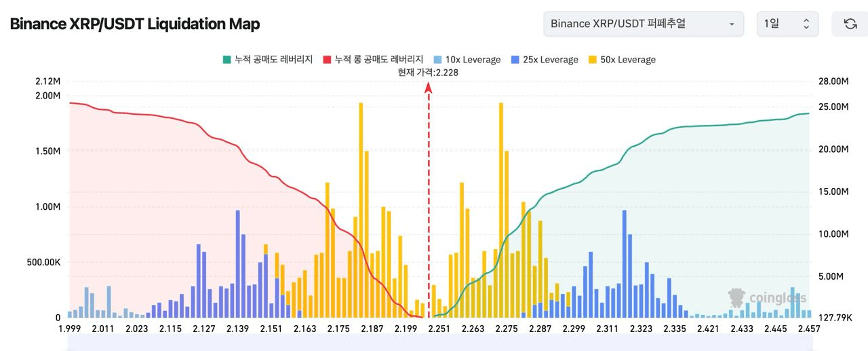Click the 20.00M right axis label

[x=834, y=149]
